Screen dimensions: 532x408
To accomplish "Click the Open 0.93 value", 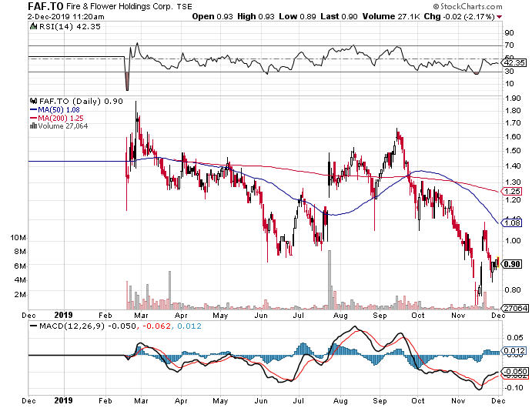I will pyautogui.click(x=212, y=17).
